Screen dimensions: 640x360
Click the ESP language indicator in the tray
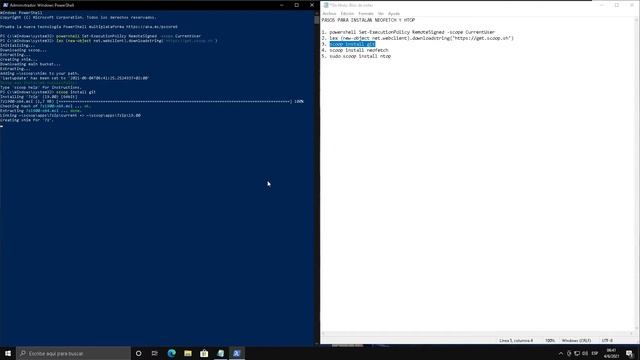click(595, 353)
